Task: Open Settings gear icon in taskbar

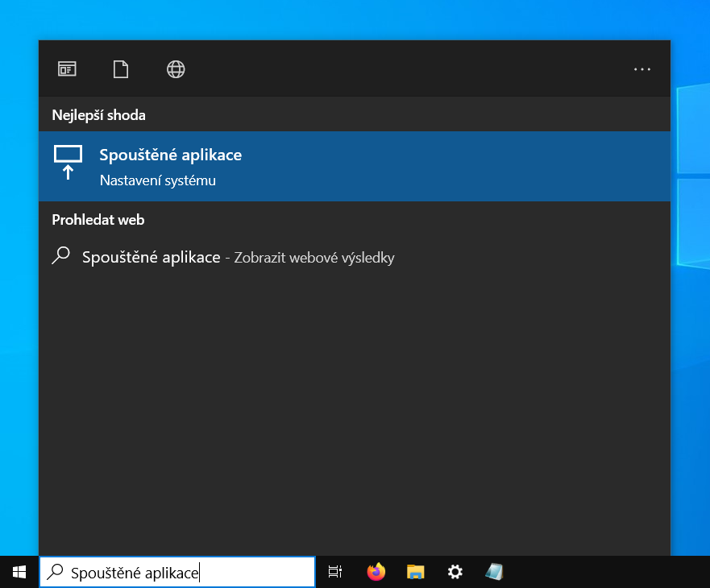Action: (455, 572)
